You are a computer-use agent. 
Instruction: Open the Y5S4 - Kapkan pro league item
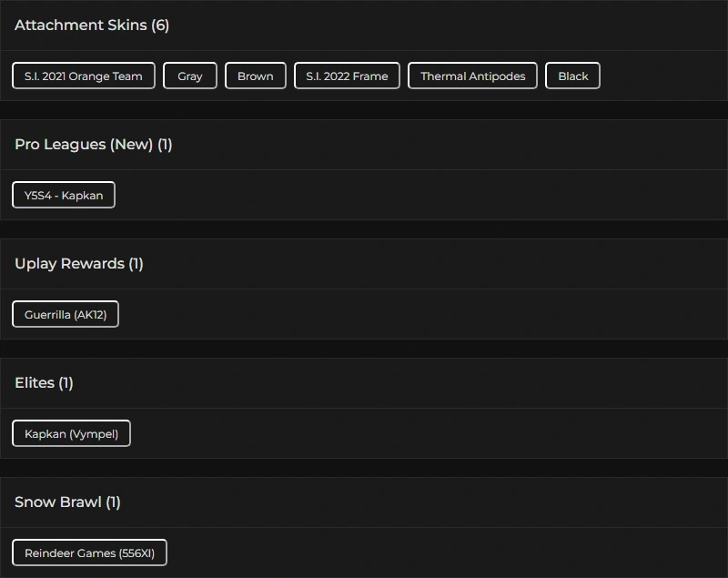(x=64, y=196)
